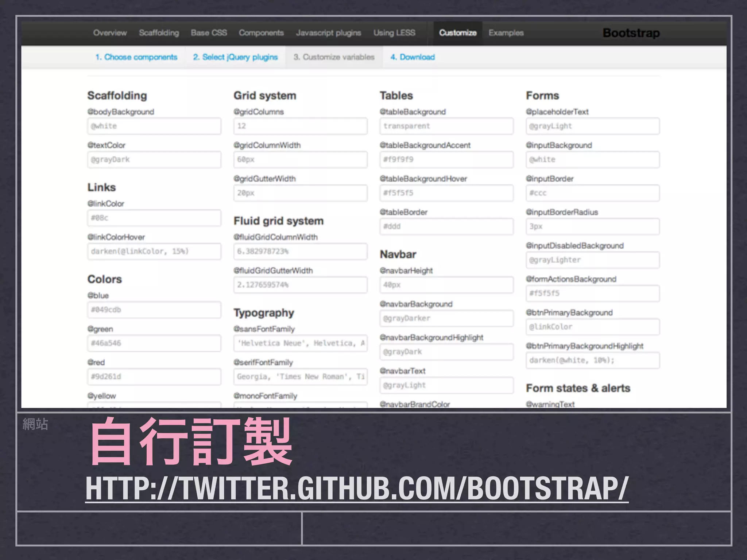This screenshot has height=560, width=747.
Task: Click the @navbarBrandColor variable label
Action: click(415, 404)
